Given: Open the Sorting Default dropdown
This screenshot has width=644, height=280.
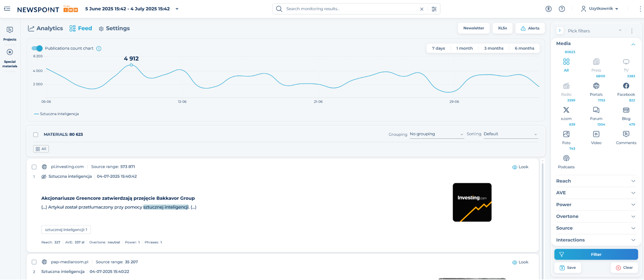Looking at the screenshot, I should (510, 134).
